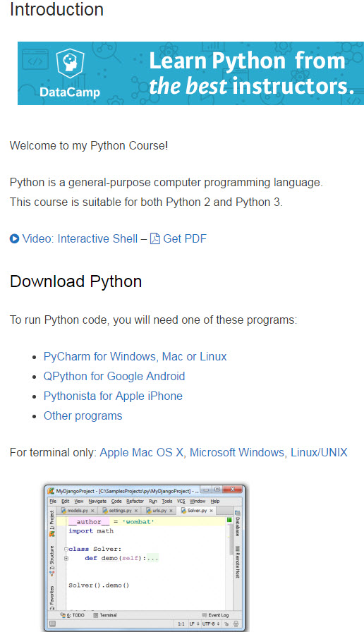Screen dimensions: 364x632
Task: Follow the PyCharm for Windows, Mac or Linux link
Action: [135, 357]
